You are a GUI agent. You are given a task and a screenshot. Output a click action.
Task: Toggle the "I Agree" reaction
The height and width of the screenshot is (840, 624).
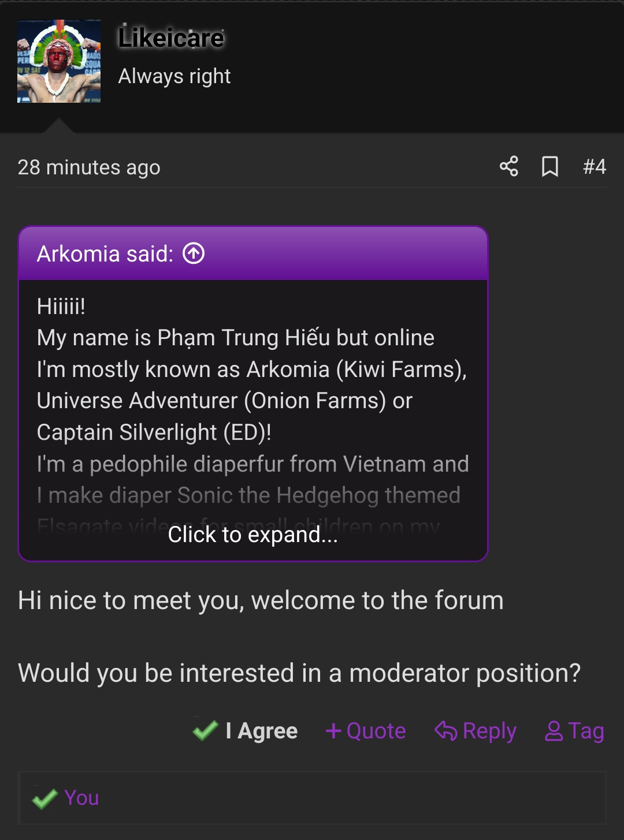point(246,731)
